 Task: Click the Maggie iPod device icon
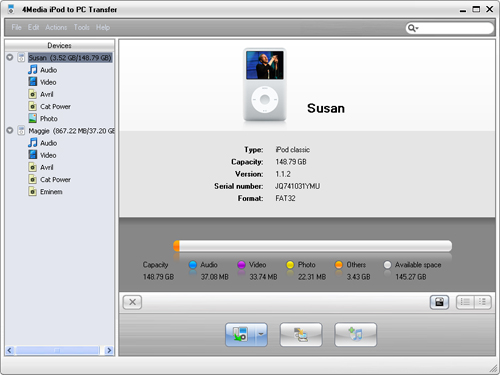point(21,130)
